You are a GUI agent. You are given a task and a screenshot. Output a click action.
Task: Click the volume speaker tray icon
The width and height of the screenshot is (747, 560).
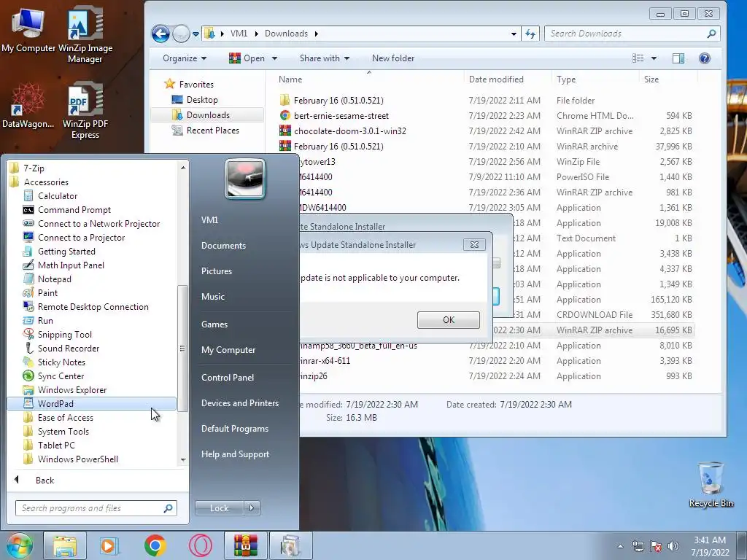click(673, 545)
